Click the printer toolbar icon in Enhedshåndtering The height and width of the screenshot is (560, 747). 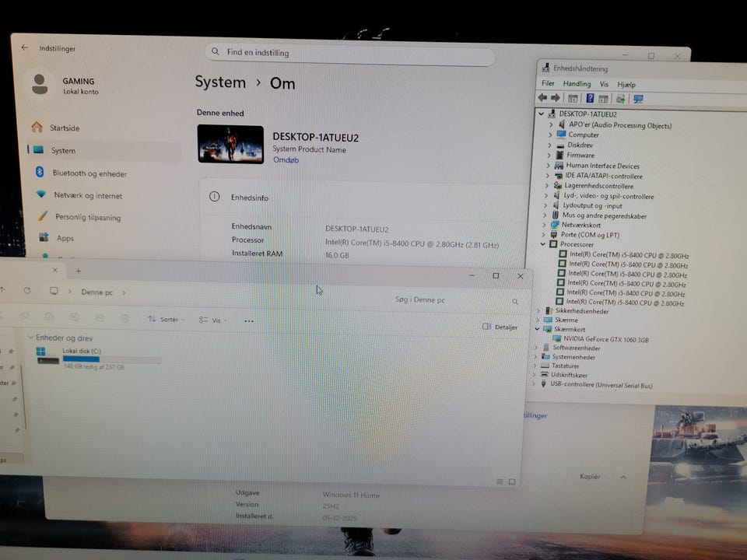click(x=620, y=99)
